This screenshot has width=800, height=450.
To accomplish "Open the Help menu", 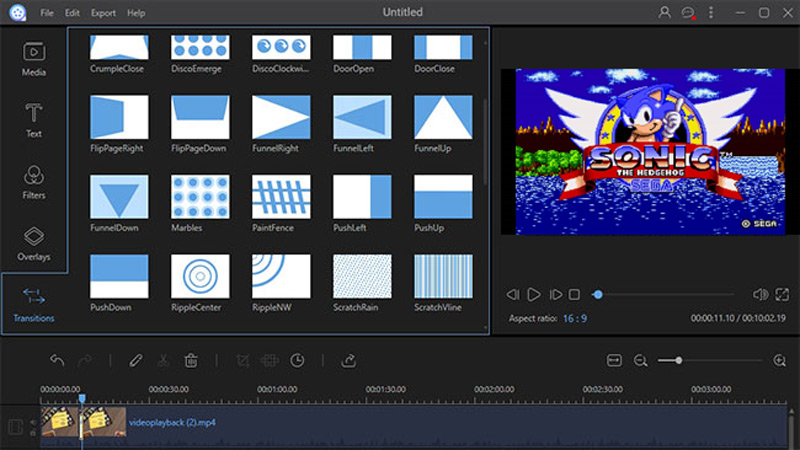I will point(136,13).
